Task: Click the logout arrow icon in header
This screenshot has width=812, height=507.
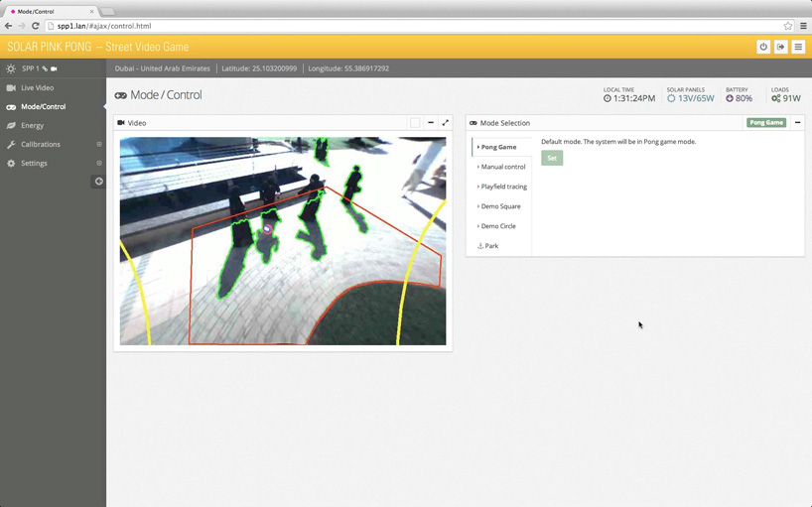Action: pos(781,47)
